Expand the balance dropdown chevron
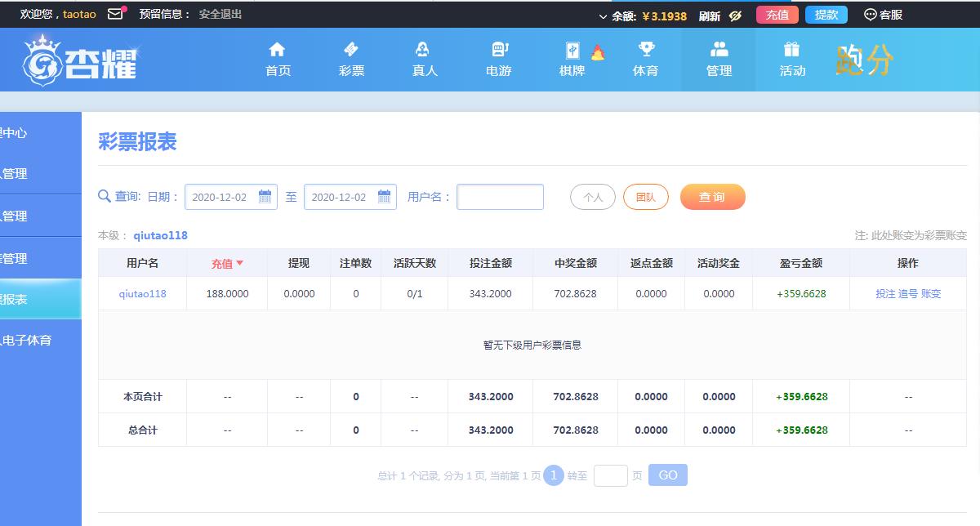Image resolution: width=980 pixels, height=526 pixels. [x=604, y=16]
